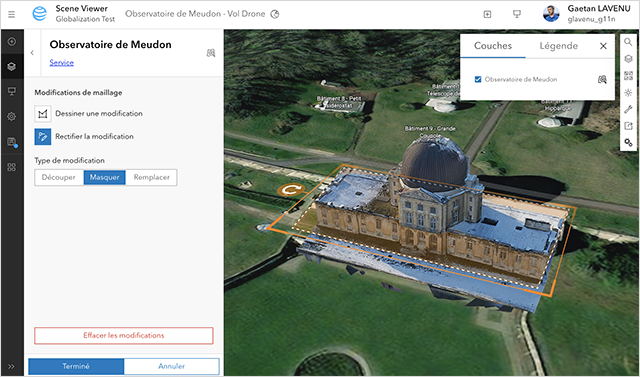Go back using panel back chevron
Viewport: 640px width, 377px height.
pos(32,53)
